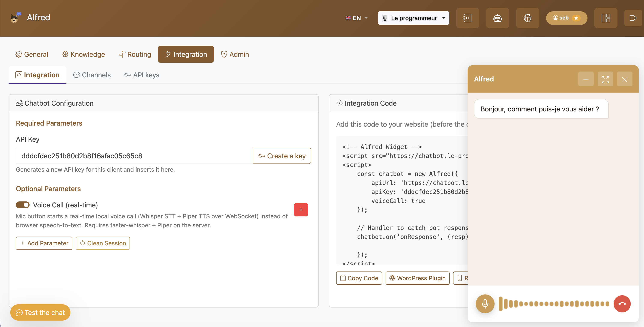644x327 pixels.
Task: Expand the Alfred chat widget to fullscreen
Action: [605, 79]
